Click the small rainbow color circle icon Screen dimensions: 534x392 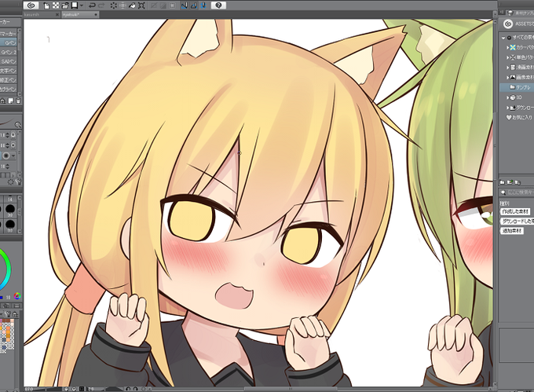(17, 296)
